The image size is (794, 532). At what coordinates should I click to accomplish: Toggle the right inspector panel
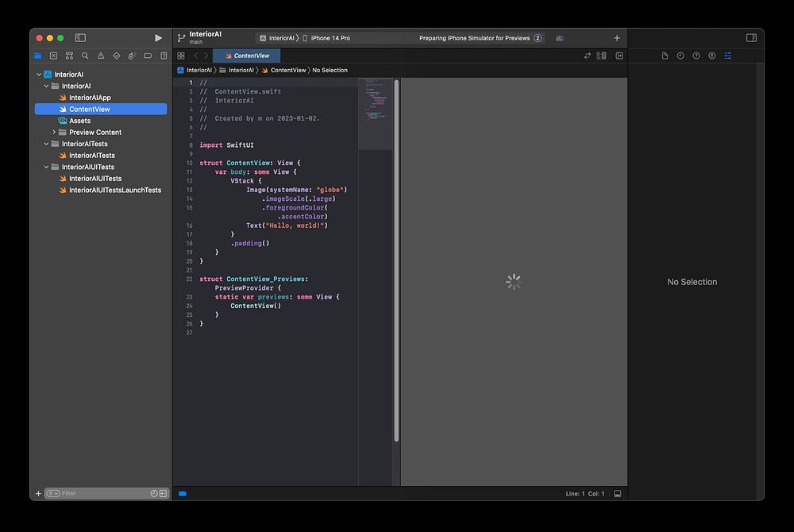click(751, 38)
